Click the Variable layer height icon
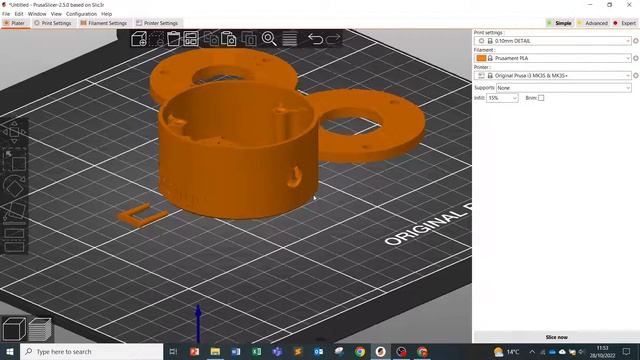This screenshot has width=640, height=360. (x=289, y=39)
